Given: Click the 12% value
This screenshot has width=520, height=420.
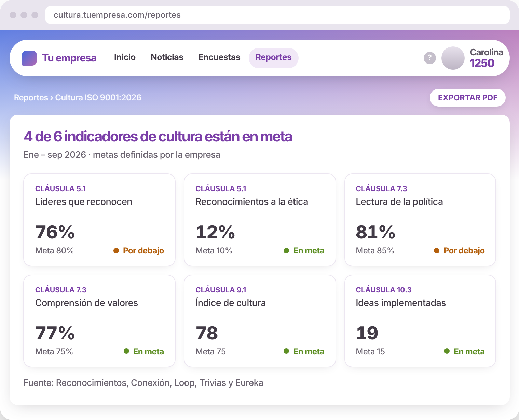Looking at the screenshot, I should (215, 232).
